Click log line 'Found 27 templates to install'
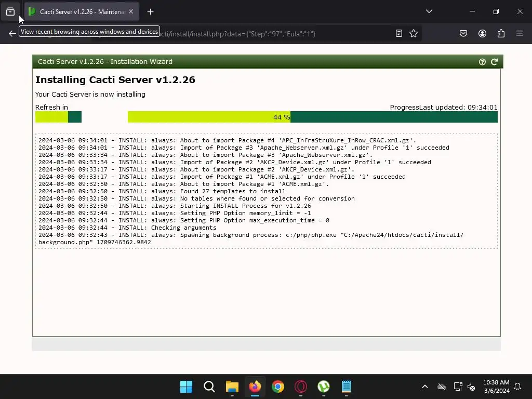Screen dimensions: 532x399 [x=162, y=191]
